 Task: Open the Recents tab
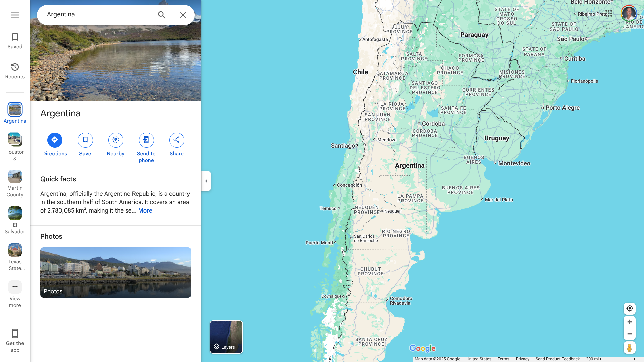pos(15,71)
